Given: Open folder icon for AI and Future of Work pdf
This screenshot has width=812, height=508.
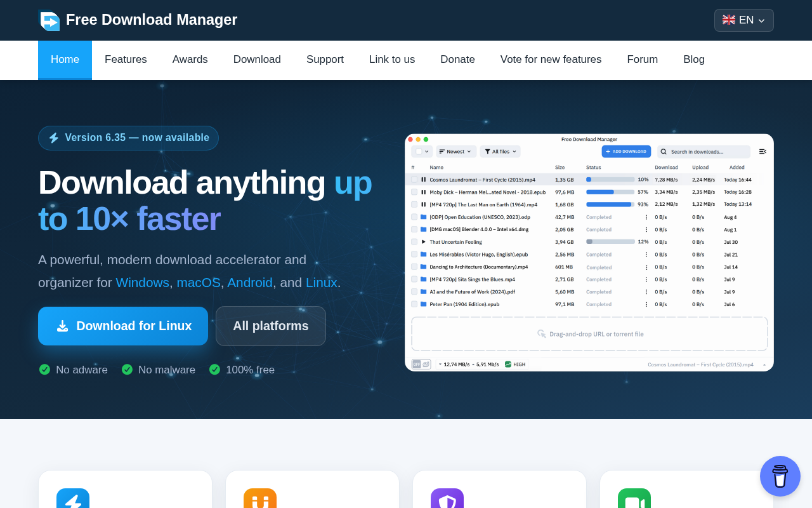Looking at the screenshot, I should pos(423,291).
